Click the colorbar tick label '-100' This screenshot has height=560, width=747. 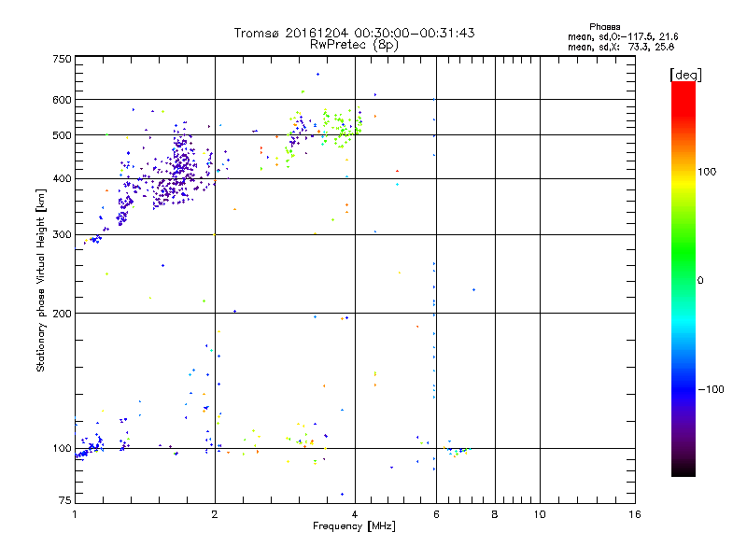711,389
